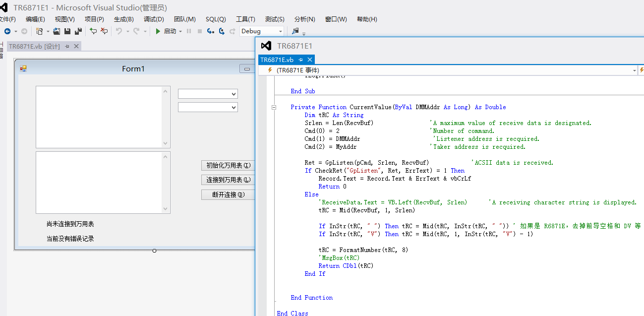Open the 测试(S) menu

coord(275,19)
